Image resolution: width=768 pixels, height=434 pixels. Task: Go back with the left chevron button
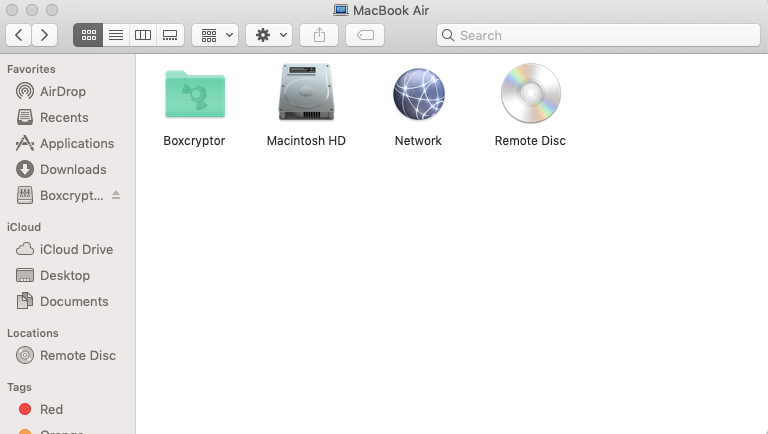coord(19,35)
